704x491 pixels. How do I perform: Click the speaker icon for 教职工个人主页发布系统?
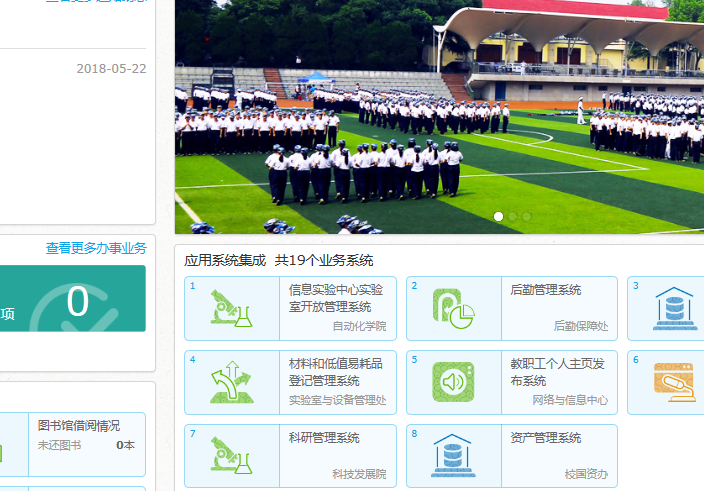(x=453, y=382)
